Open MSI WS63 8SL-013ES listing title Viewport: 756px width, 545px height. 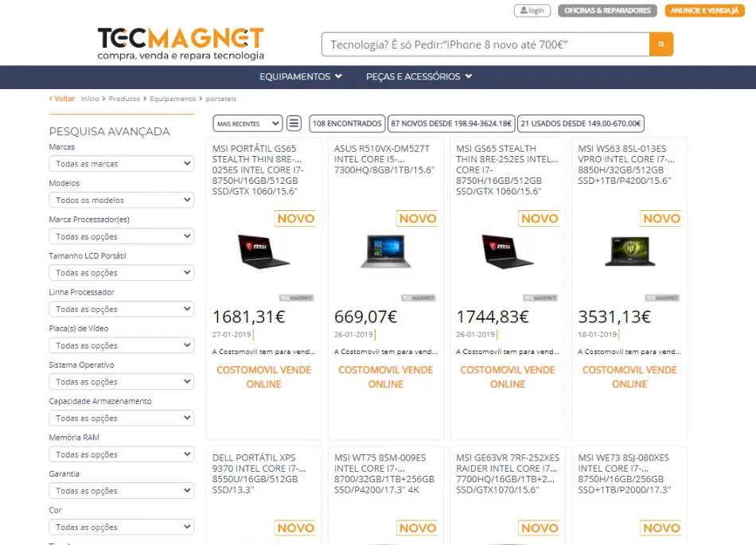[x=626, y=165]
